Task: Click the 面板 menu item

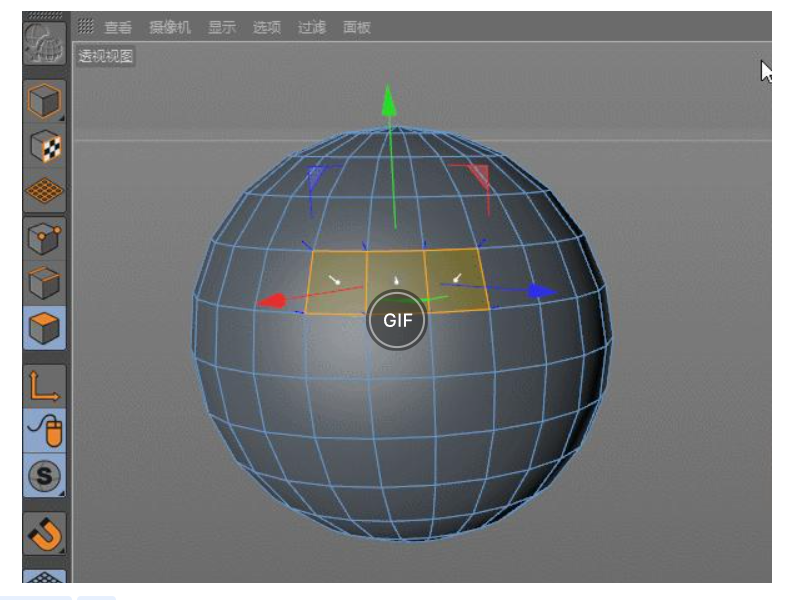Action: 357,27
